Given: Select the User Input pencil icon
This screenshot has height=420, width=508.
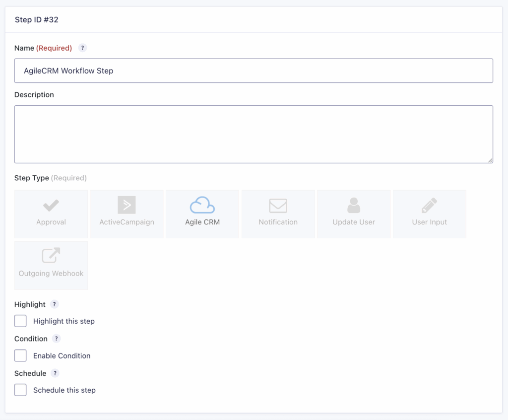Looking at the screenshot, I should coord(429,205).
